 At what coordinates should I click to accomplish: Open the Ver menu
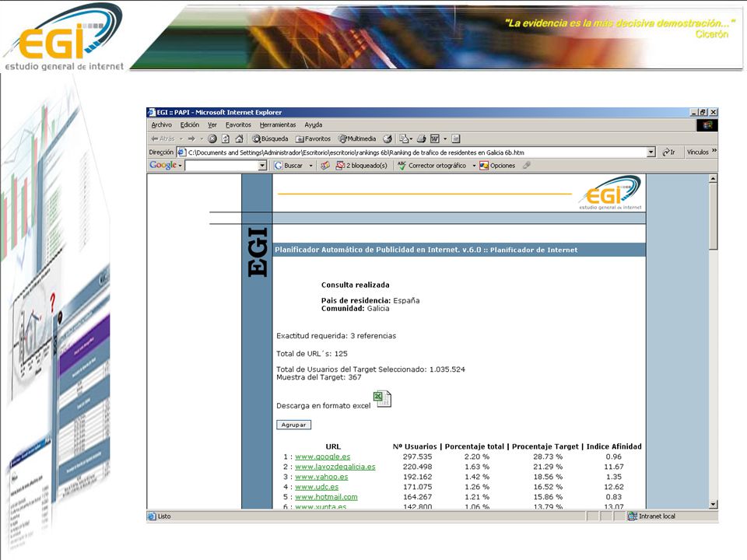click(212, 124)
